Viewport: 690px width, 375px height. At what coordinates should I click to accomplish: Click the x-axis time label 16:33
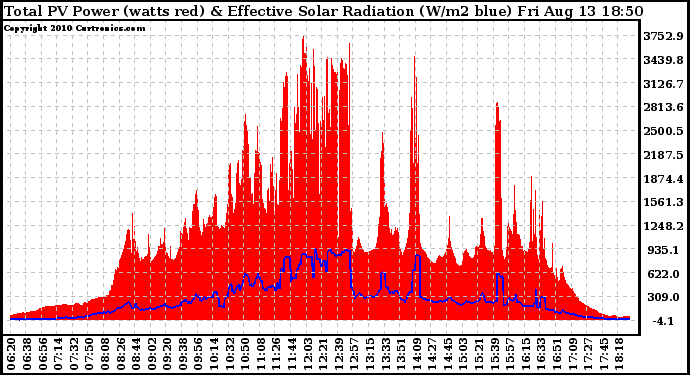[x=542, y=354]
